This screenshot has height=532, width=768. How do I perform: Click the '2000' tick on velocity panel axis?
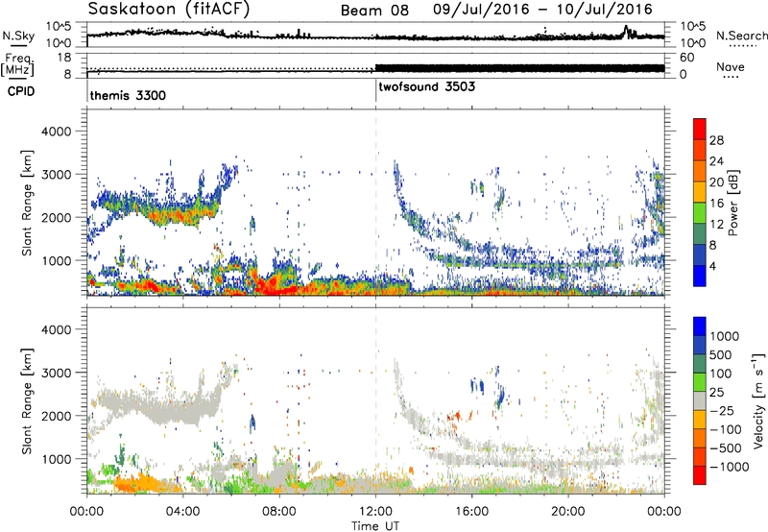pyautogui.click(x=57, y=416)
